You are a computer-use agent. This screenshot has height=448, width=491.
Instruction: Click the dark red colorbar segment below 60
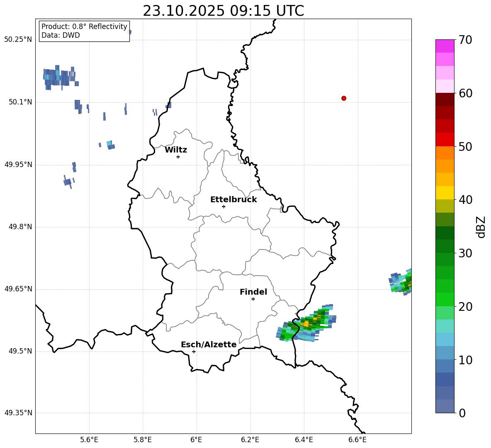445,99
